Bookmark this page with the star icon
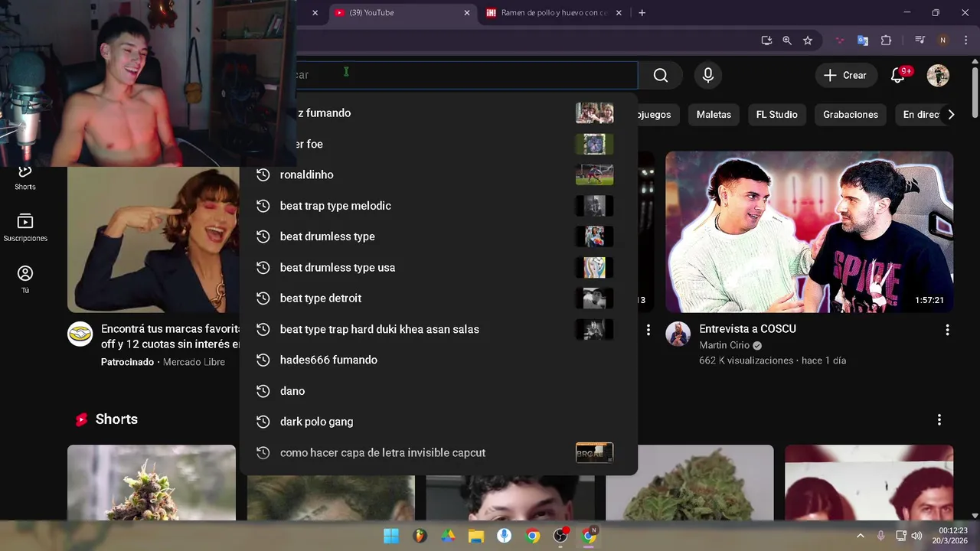Viewport: 980px width, 551px height. (808, 41)
